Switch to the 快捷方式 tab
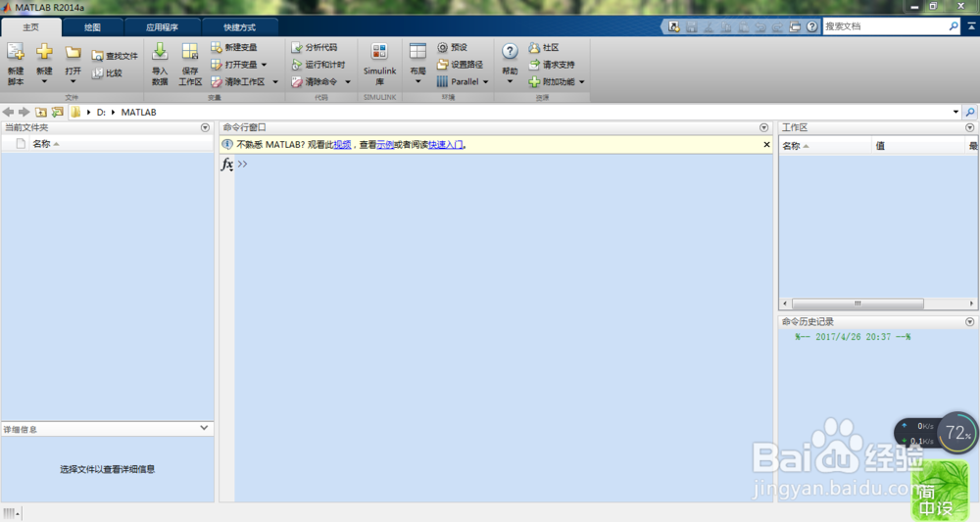 239,26
